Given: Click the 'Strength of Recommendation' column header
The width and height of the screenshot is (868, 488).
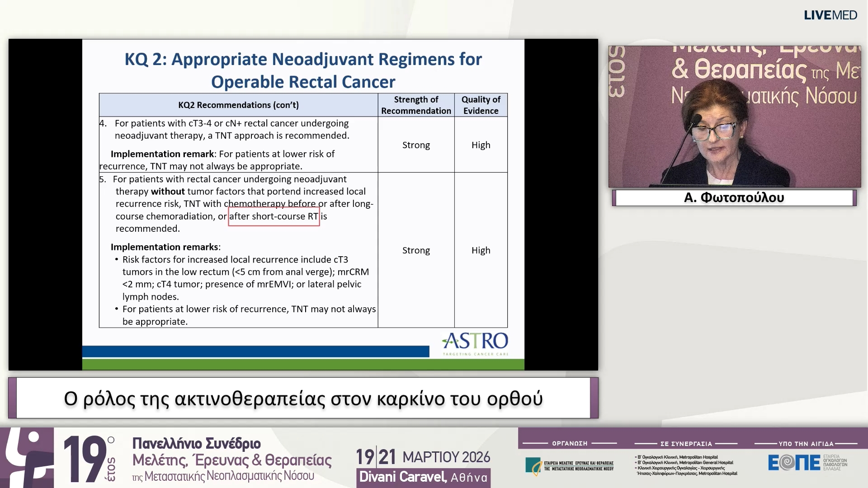Looking at the screenshot, I should [x=416, y=105].
